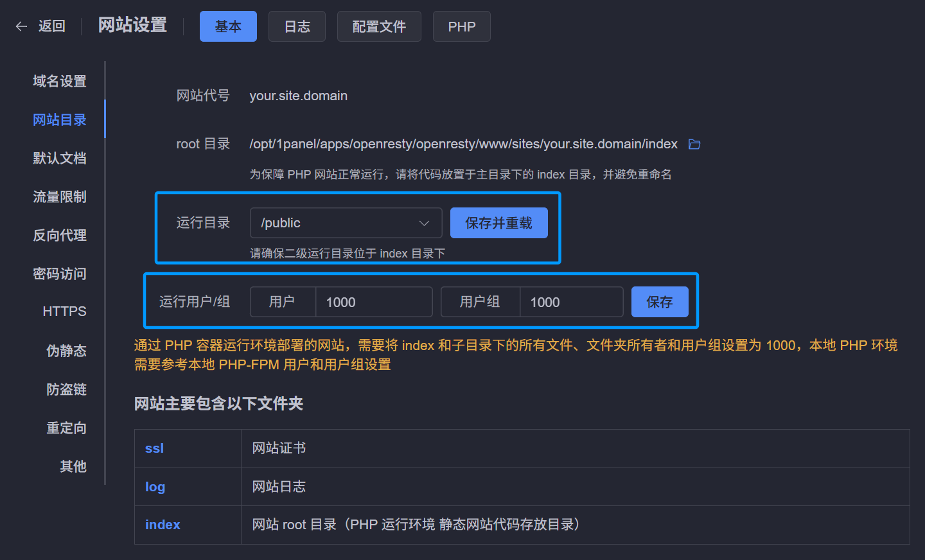Click the 用户组 input field showing 1000
Screen dimensions: 925x560
[572, 301]
